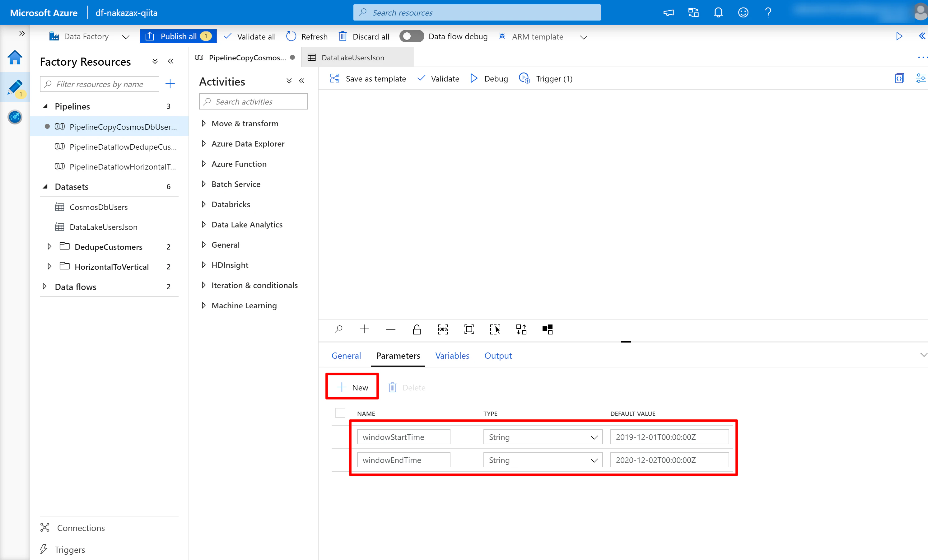Screen dimensions: 928x560
Task: Click the smiley feedback icon
Action: (x=743, y=13)
